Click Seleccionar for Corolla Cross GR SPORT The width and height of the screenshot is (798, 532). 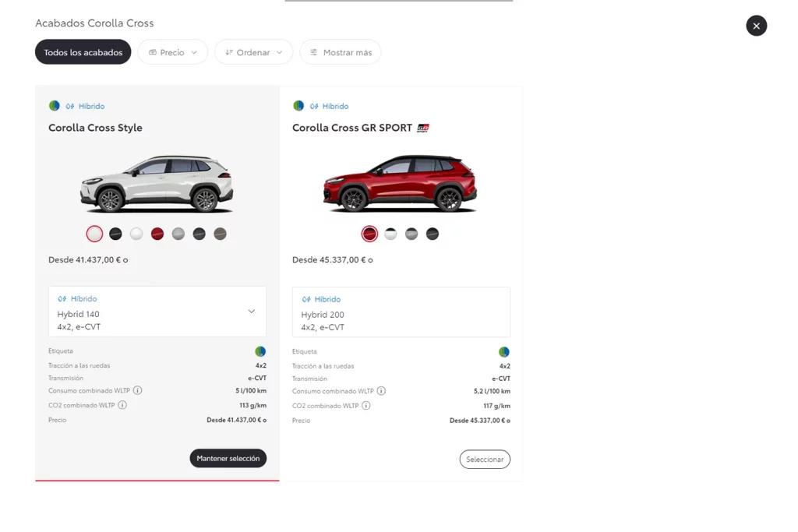485,460
